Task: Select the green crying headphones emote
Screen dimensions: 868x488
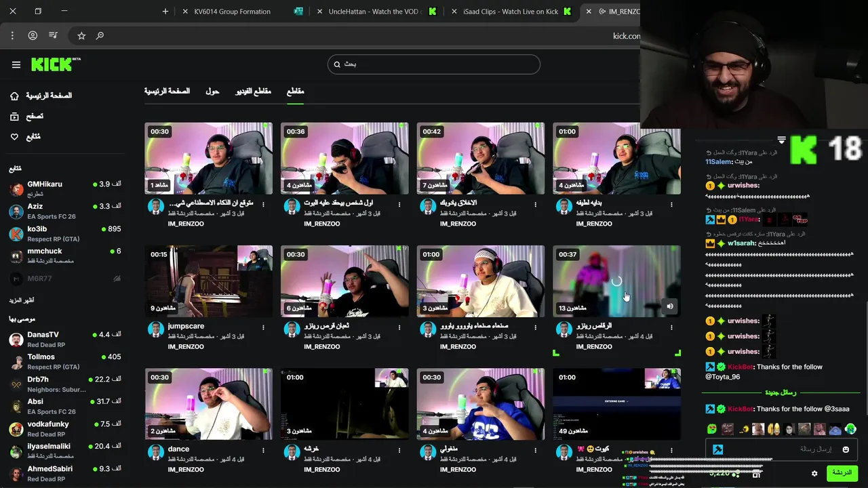Action: [x=851, y=429]
